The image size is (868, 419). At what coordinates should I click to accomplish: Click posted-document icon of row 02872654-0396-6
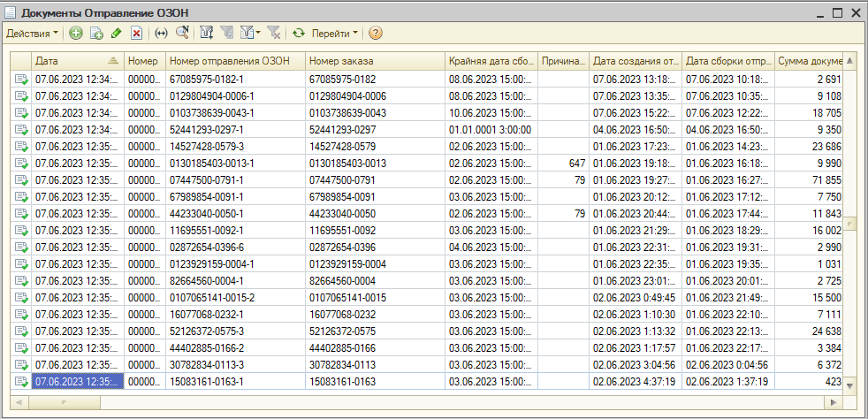pos(21,247)
